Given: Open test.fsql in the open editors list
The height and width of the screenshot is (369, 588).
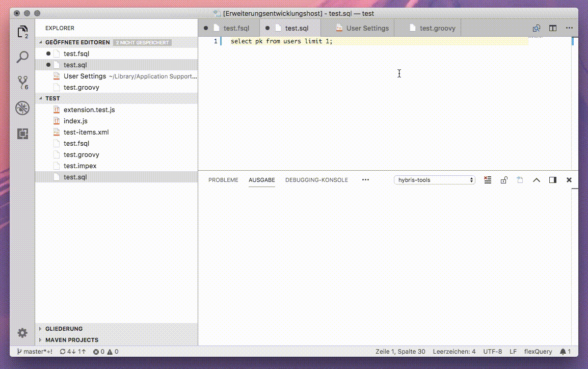Looking at the screenshot, I should click(116, 54).
